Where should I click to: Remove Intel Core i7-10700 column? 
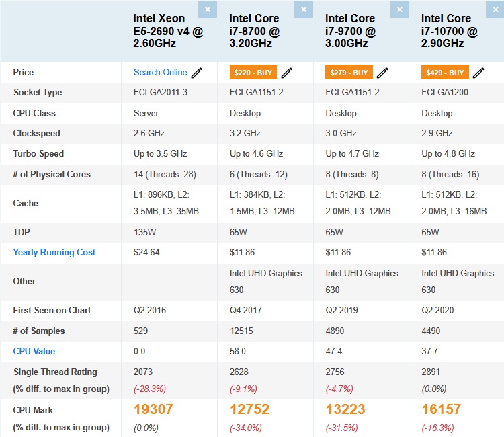pyautogui.click(x=495, y=9)
